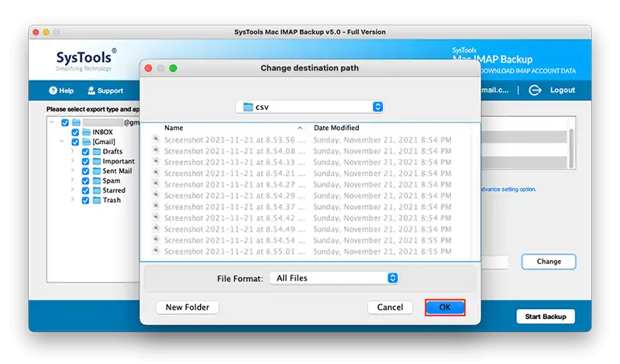Expand the Spam tree node
620x364 pixels.
point(72,180)
